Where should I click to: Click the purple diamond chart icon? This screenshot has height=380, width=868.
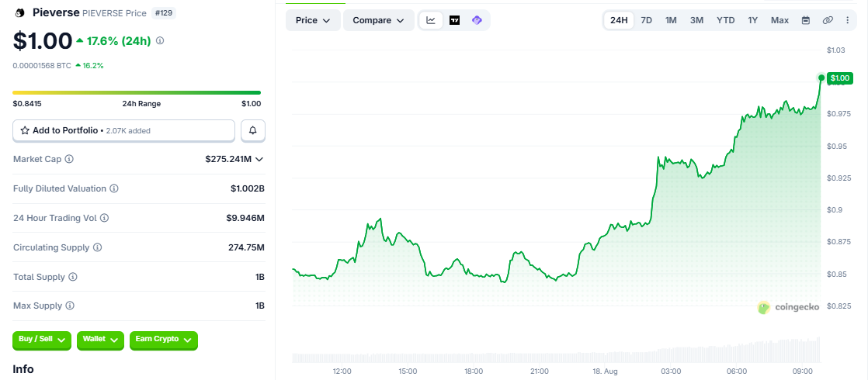(477, 20)
